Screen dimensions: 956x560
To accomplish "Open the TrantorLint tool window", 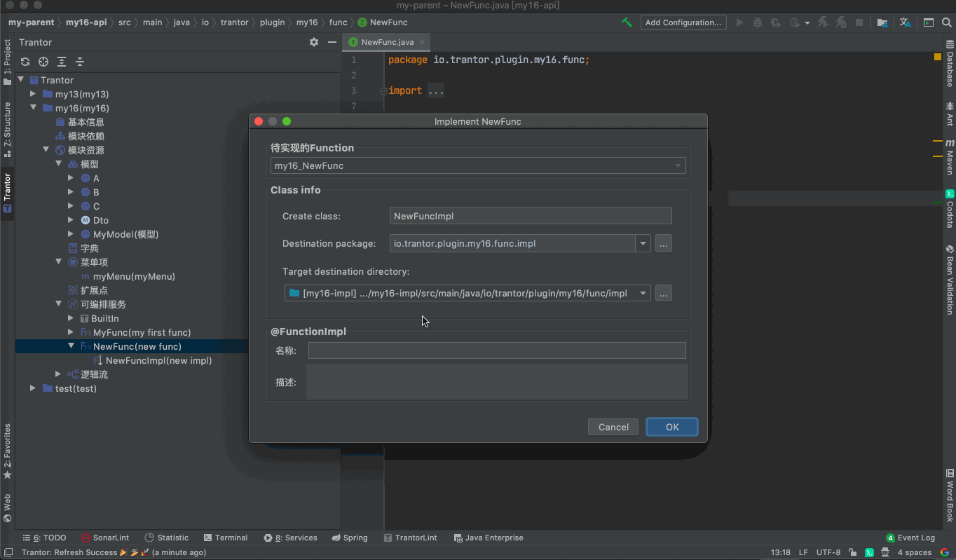I will tap(411, 538).
